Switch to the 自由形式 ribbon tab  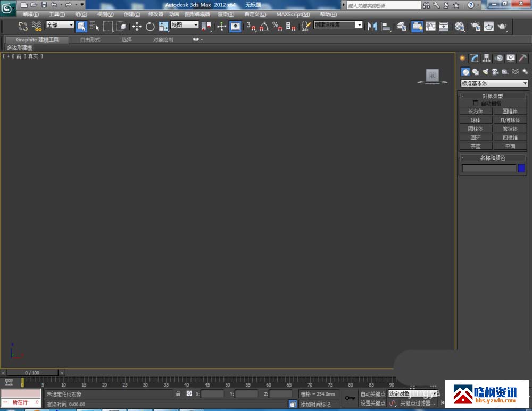(x=90, y=40)
